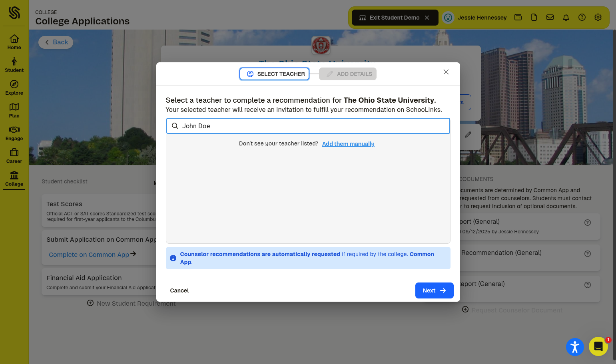Click the Financial Aid Application item
The image size is (616, 364).
(100, 282)
